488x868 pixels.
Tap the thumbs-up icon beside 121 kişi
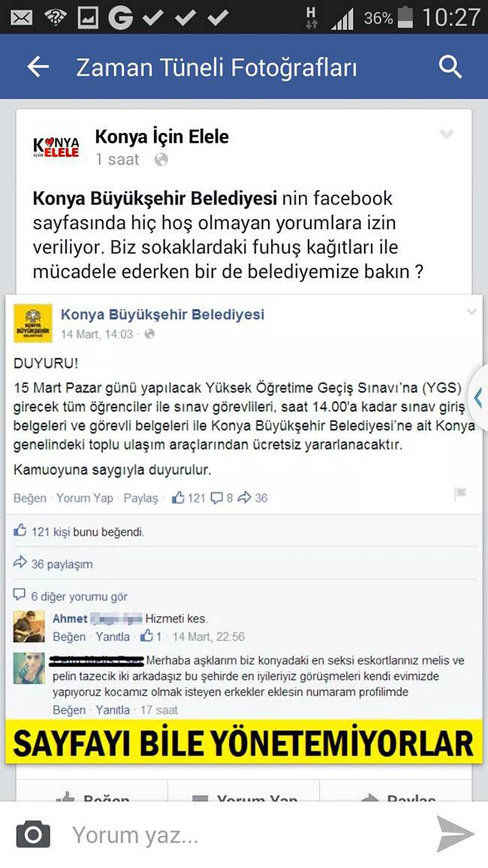click(x=20, y=531)
